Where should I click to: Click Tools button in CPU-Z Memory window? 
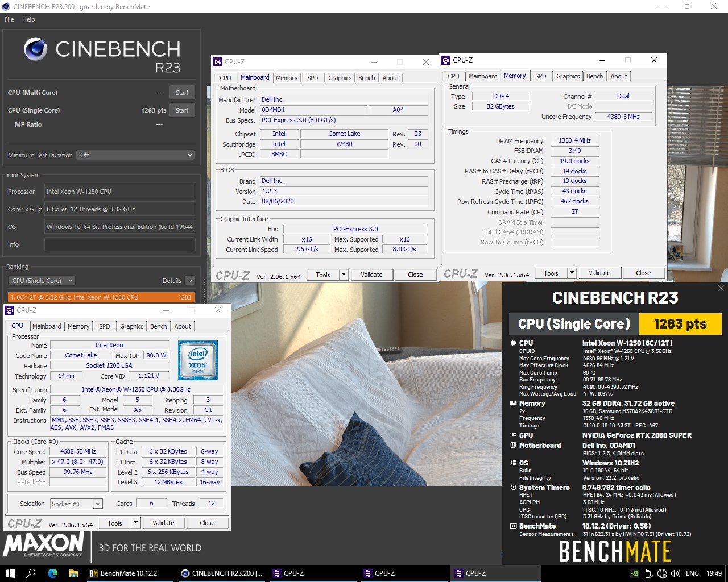tap(551, 273)
